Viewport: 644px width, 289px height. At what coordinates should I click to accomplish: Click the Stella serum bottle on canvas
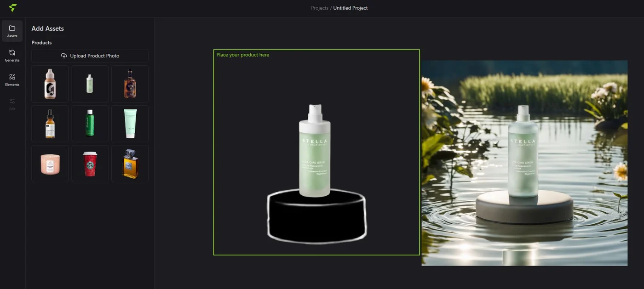point(315,151)
